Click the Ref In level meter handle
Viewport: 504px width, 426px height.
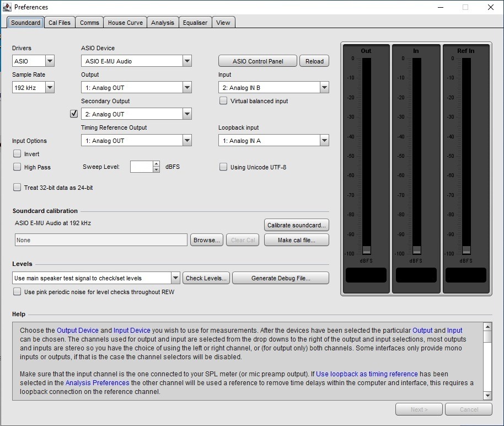pos(467,249)
